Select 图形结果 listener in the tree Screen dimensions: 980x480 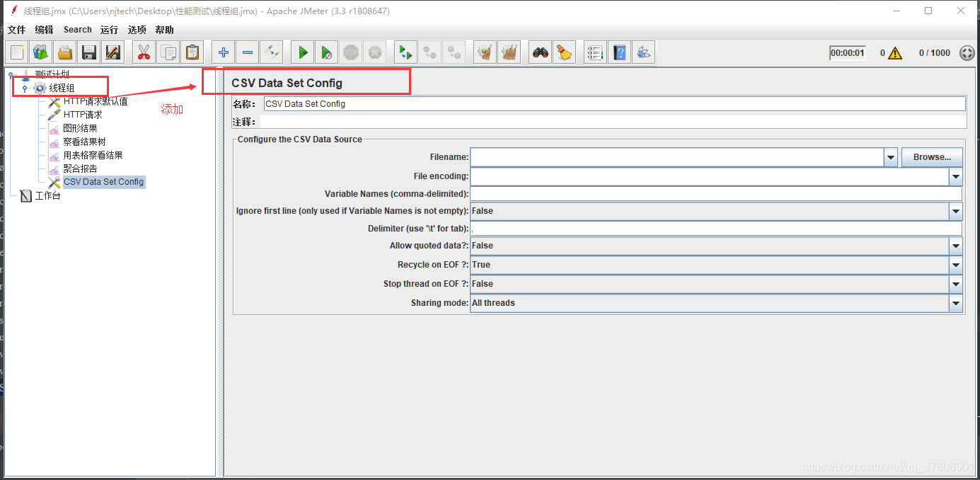point(80,128)
